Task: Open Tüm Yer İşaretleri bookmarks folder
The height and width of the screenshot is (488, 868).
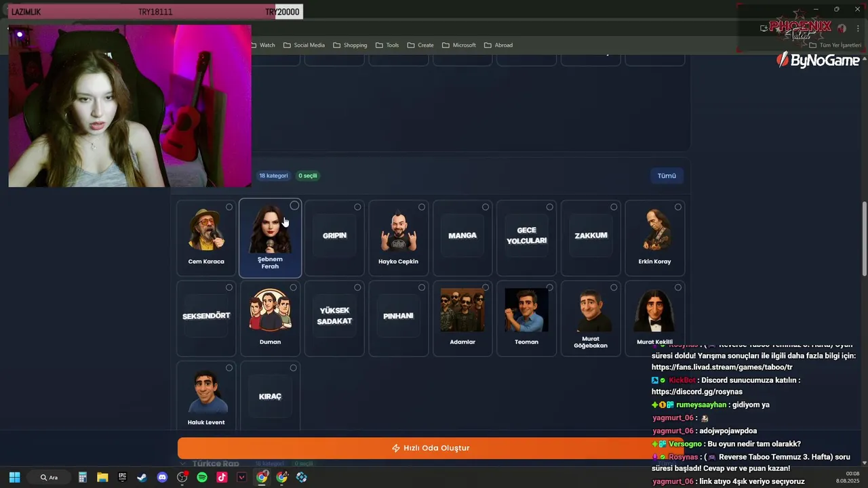Action: (x=835, y=45)
